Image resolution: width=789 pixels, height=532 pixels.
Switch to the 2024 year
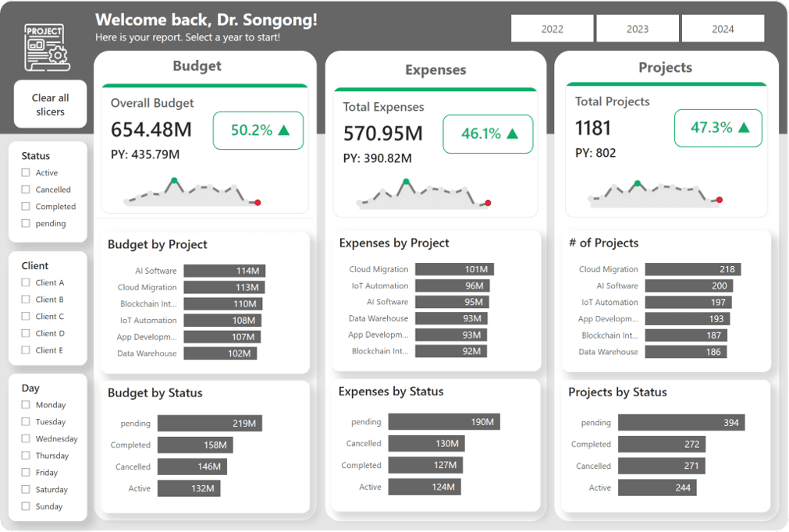[x=723, y=29]
